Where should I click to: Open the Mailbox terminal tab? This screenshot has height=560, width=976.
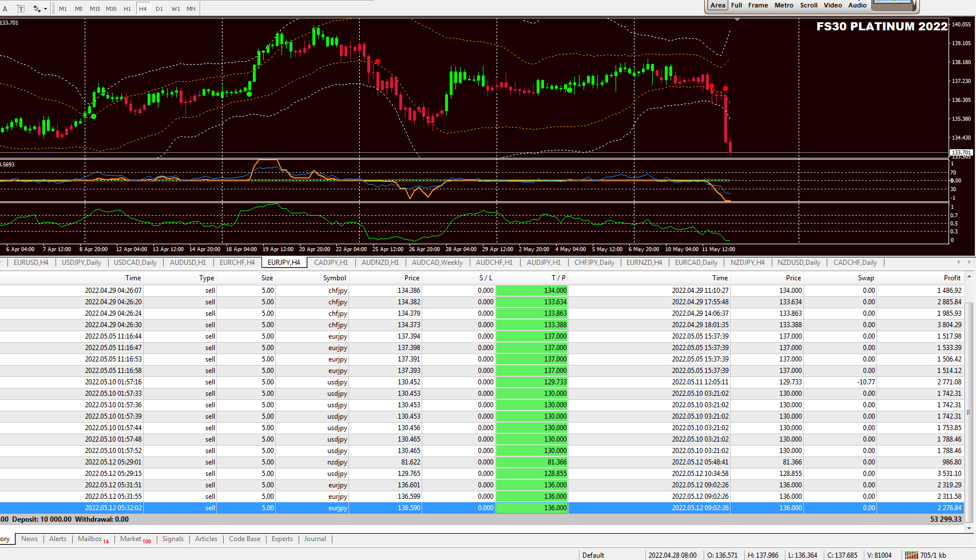pos(93,539)
